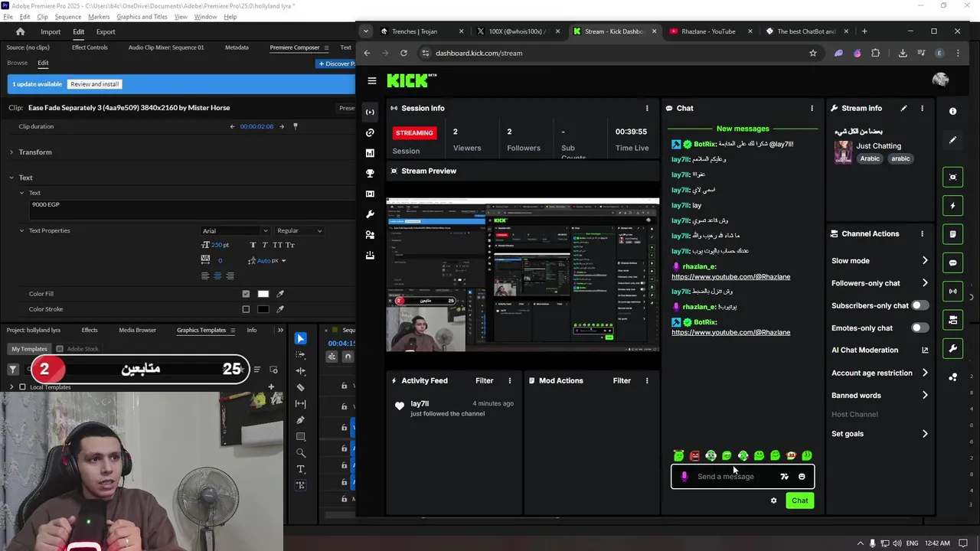Click the black Color Stroke swatch

[263, 309]
